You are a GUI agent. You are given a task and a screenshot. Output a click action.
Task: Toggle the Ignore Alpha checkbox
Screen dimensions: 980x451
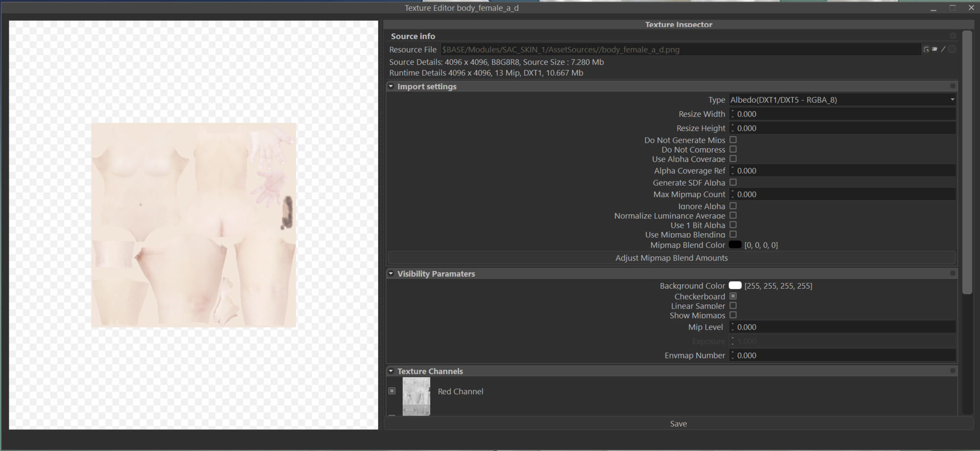733,206
